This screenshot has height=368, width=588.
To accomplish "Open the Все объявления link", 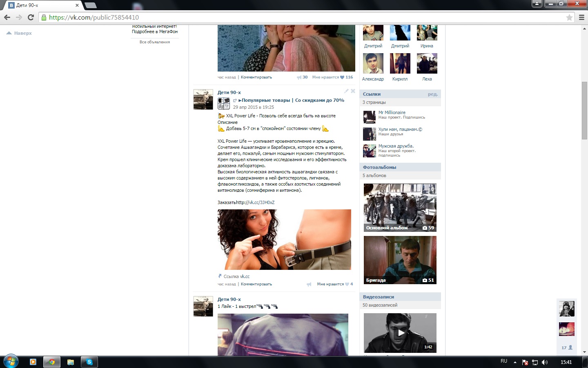I will click(155, 42).
